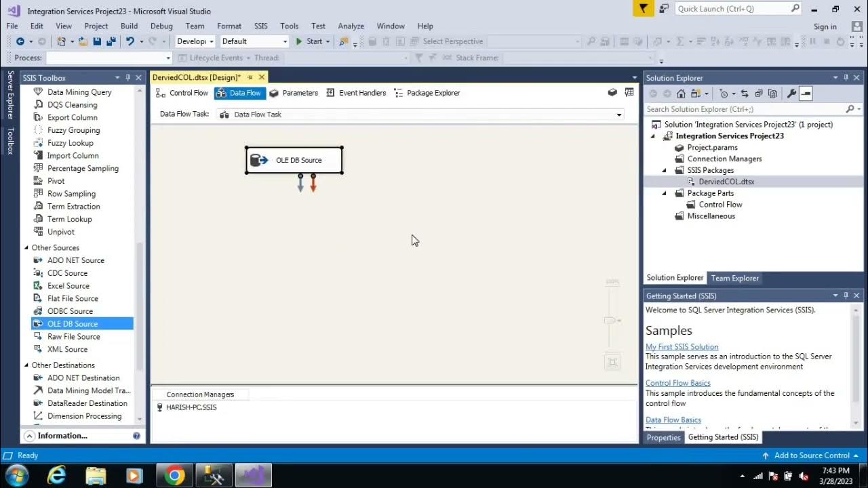868x488 pixels.
Task: Collapse the Other Destinations toolbox group
Action: point(26,365)
